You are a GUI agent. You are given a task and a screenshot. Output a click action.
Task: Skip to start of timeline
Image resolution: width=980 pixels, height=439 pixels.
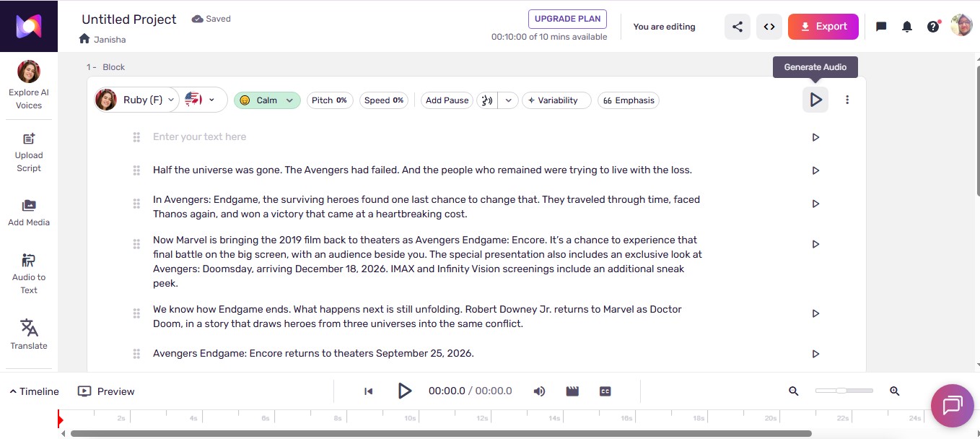tap(368, 391)
